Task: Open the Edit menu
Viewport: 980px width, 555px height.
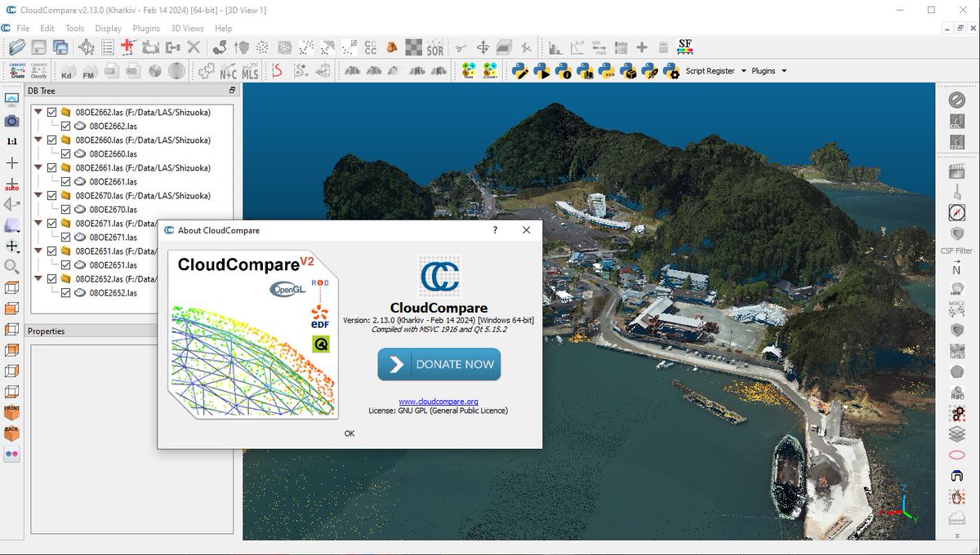Action: point(47,28)
